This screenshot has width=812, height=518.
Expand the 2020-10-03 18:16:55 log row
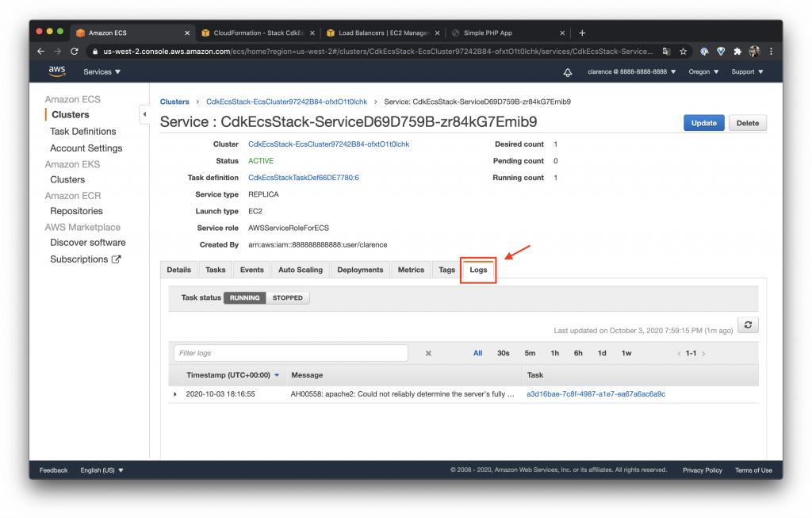point(175,394)
